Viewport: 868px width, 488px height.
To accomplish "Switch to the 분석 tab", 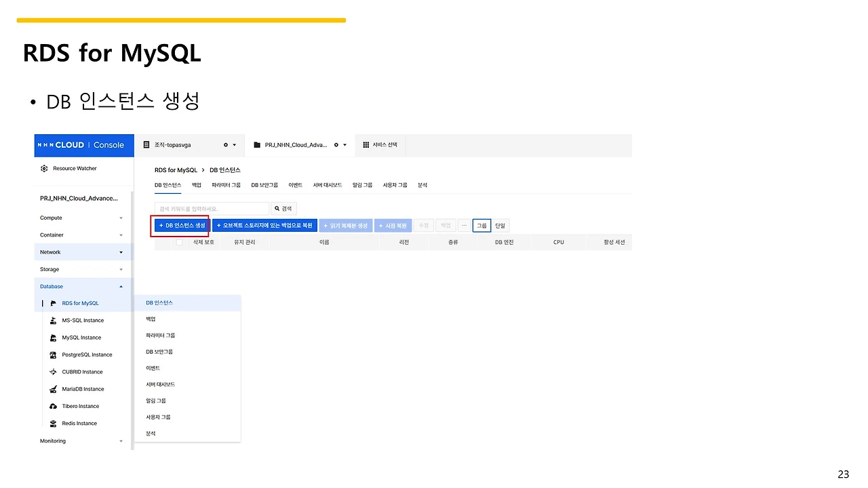I will [x=422, y=185].
